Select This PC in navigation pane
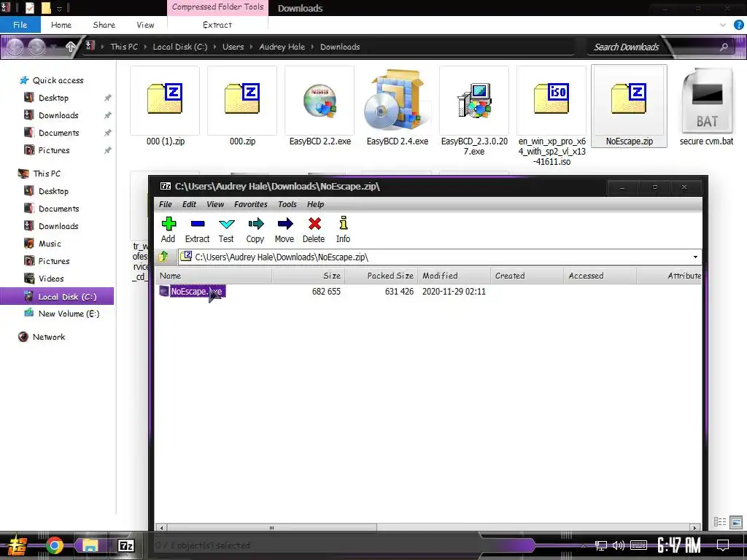Viewport: 747px width, 560px height. point(47,174)
